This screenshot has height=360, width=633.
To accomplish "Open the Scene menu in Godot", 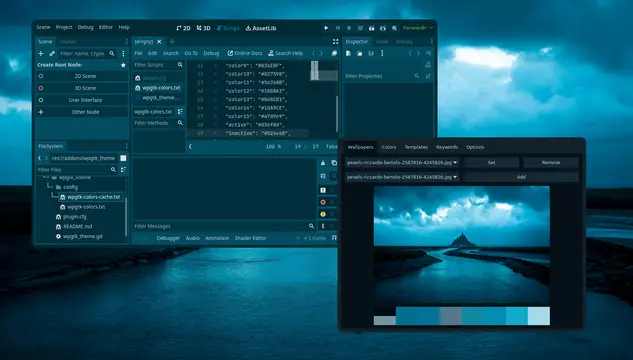I will [43, 27].
